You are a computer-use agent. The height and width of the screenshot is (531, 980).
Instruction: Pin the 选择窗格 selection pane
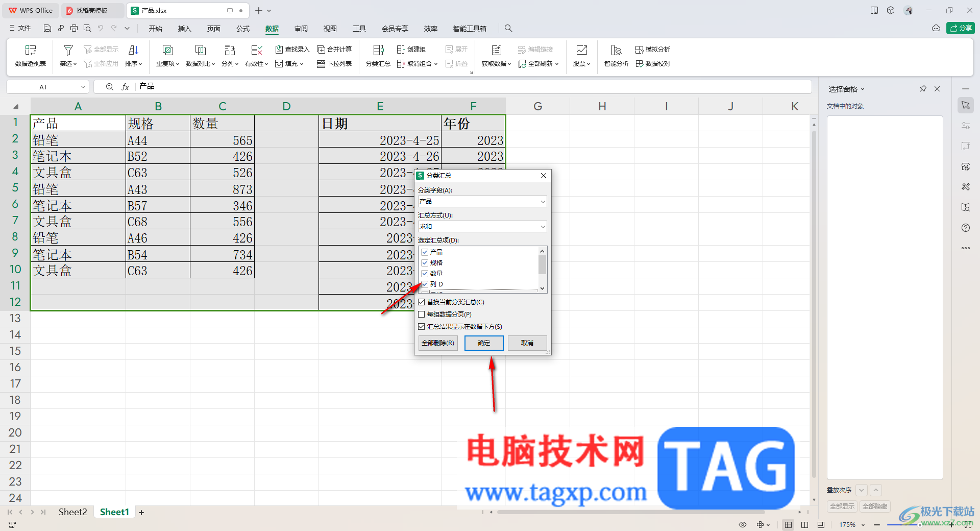923,89
